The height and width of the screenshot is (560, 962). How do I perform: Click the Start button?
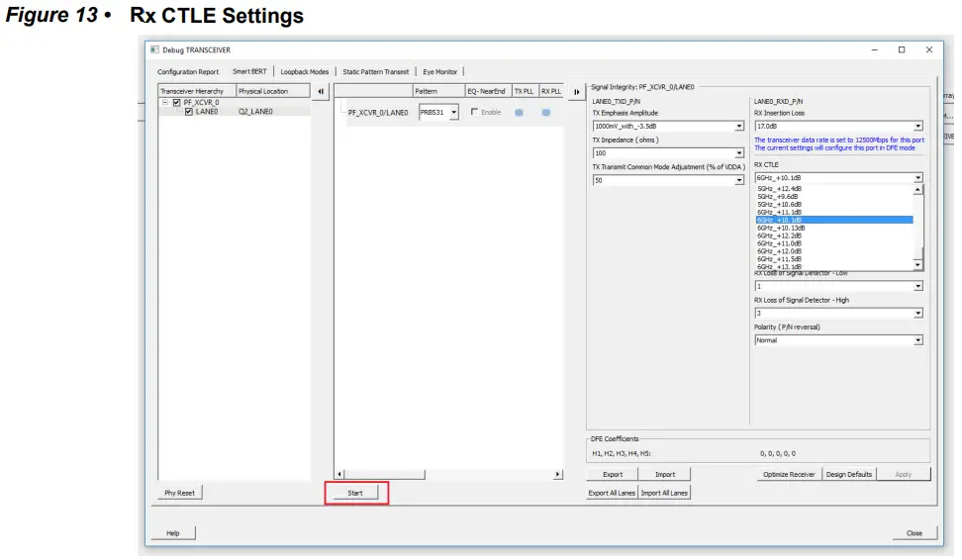[355, 493]
